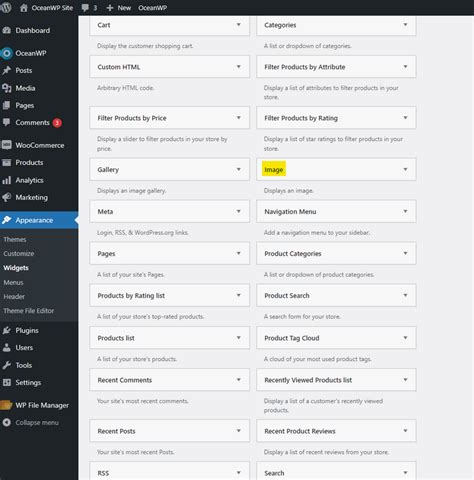
Task: Expand the Gallery widget arrow
Action: tap(239, 169)
